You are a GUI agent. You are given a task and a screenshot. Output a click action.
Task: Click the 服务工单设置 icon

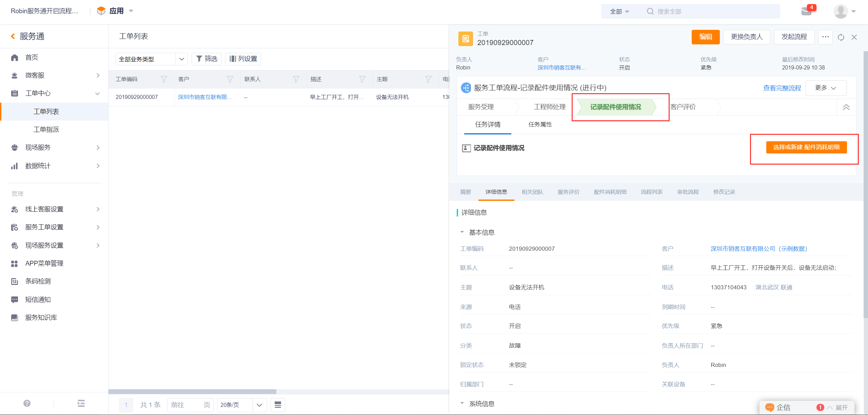pos(15,227)
